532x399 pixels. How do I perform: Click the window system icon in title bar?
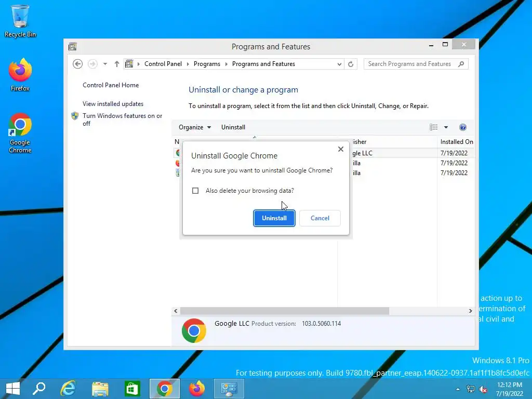[x=73, y=46]
